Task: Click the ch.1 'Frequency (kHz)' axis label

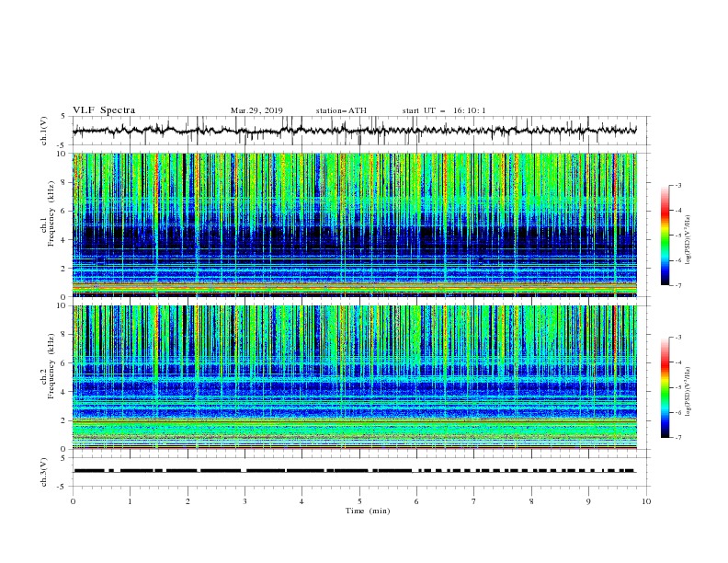Action: [51, 214]
